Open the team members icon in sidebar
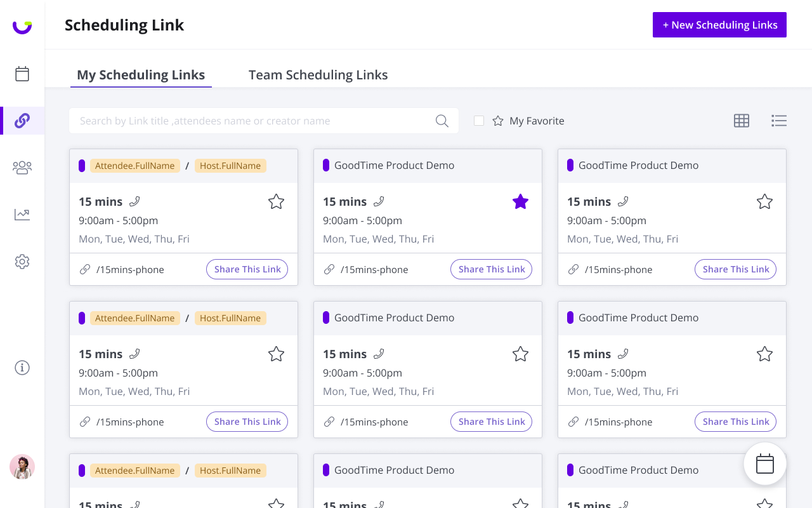The height and width of the screenshot is (508, 812). click(22, 168)
